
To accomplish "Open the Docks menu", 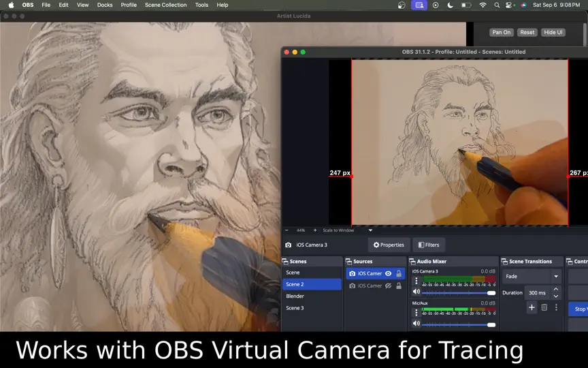I will pyautogui.click(x=105, y=5).
